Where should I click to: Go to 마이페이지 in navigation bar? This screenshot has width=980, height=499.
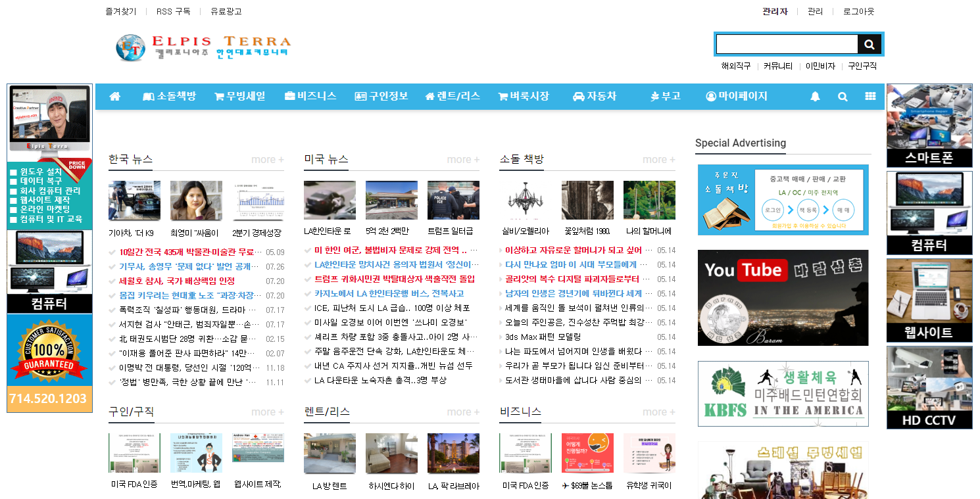[737, 97]
